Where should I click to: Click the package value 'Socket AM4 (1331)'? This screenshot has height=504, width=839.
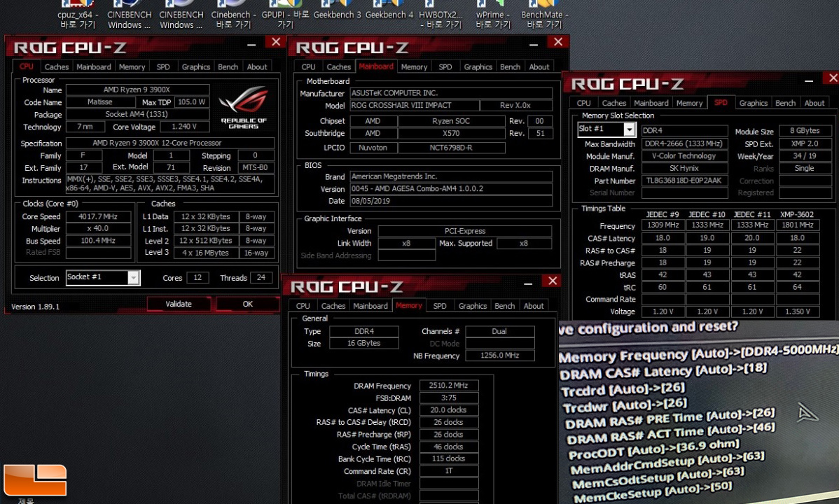point(137,114)
